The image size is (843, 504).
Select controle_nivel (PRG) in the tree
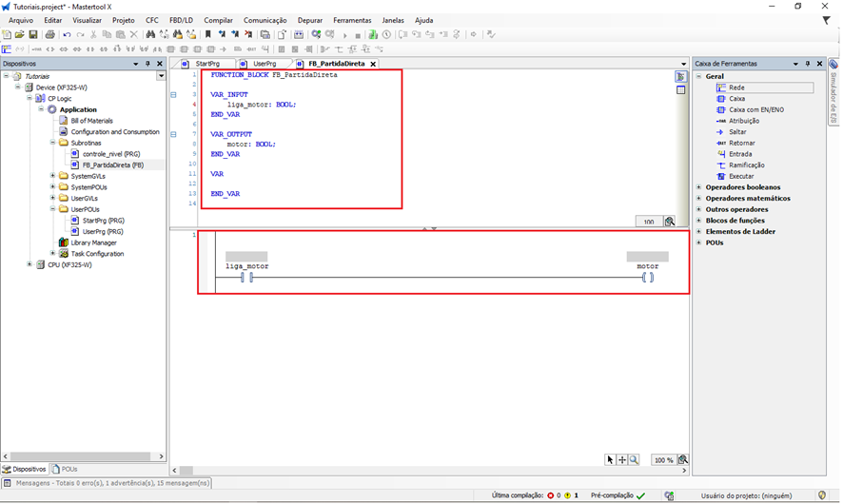[111, 154]
